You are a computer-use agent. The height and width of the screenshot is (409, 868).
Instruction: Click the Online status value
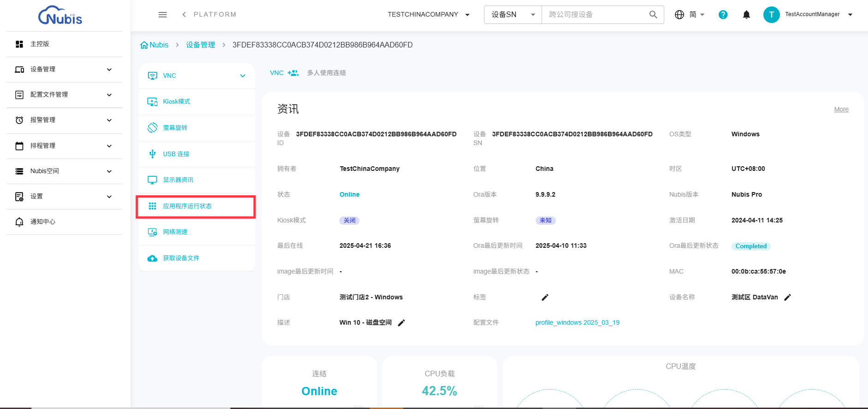[349, 195]
